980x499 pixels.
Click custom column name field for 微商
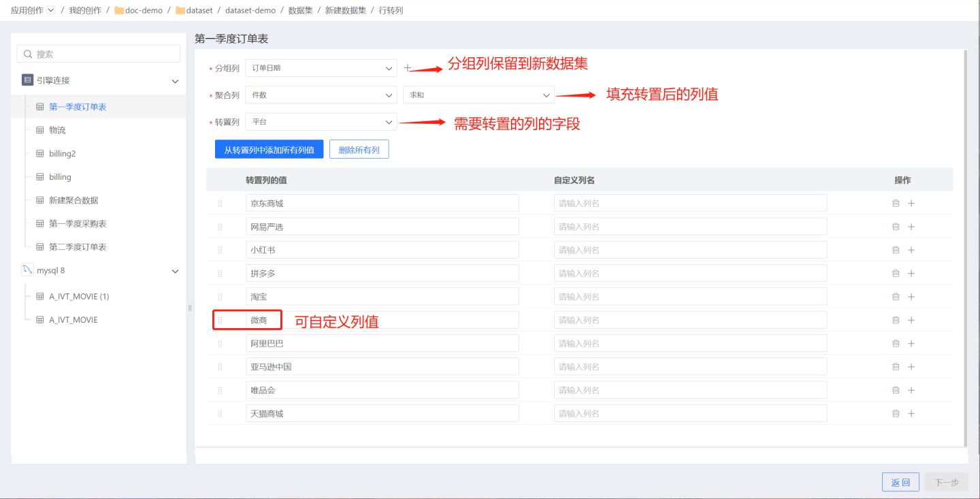click(690, 320)
